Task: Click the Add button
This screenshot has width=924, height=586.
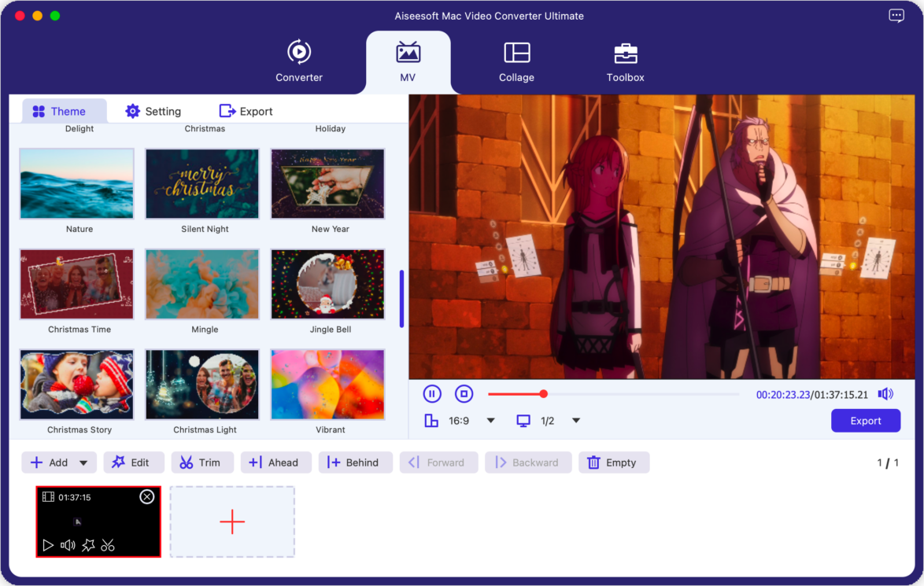Action: tap(50, 463)
